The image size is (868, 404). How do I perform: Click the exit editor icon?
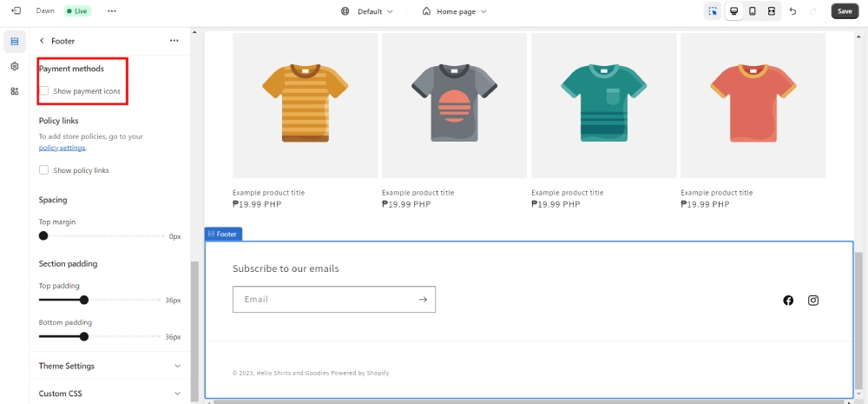click(x=16, y=11)
